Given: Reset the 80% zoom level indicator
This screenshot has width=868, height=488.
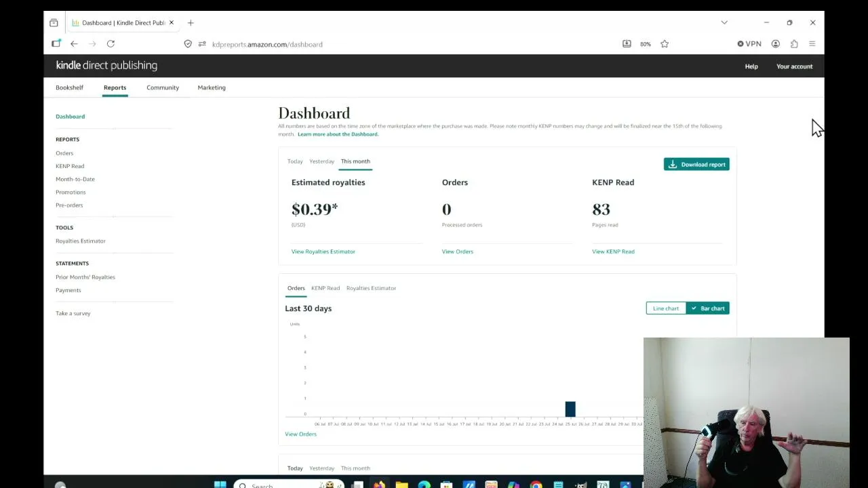Looking at the screenshot, I should 646,44.
